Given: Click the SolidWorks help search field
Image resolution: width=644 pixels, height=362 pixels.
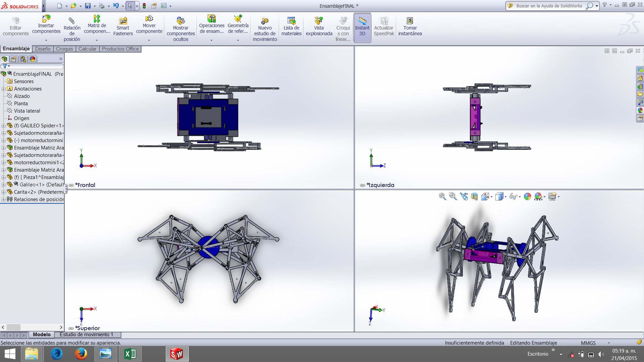Looking at the screenshot, I should pyautogui.click(x=549, y=6).
